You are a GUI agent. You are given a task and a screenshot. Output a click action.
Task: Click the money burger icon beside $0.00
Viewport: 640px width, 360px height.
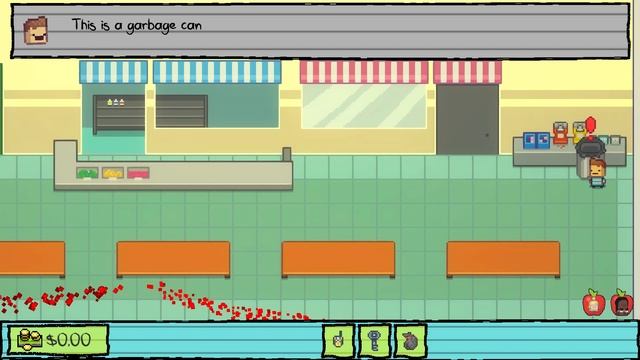point(29,340)
